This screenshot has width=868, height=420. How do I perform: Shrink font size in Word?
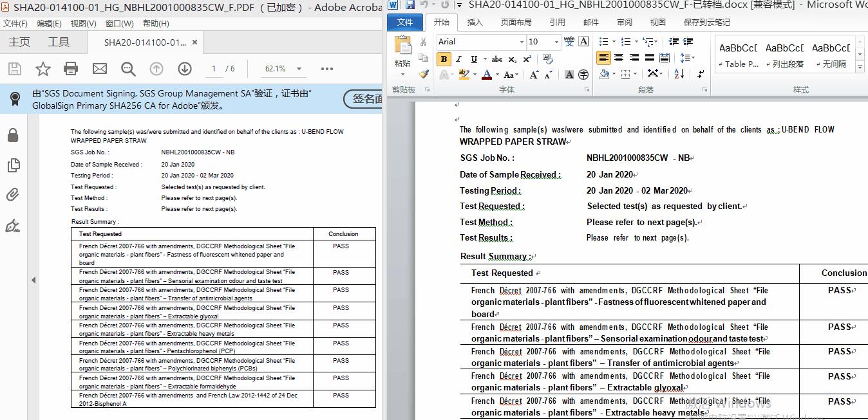pyautogui.click(x=548, y=75)
